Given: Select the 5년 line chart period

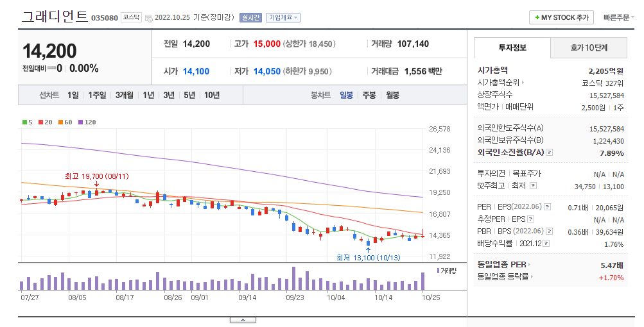Looking at the screenshot, I should [189, 95].
